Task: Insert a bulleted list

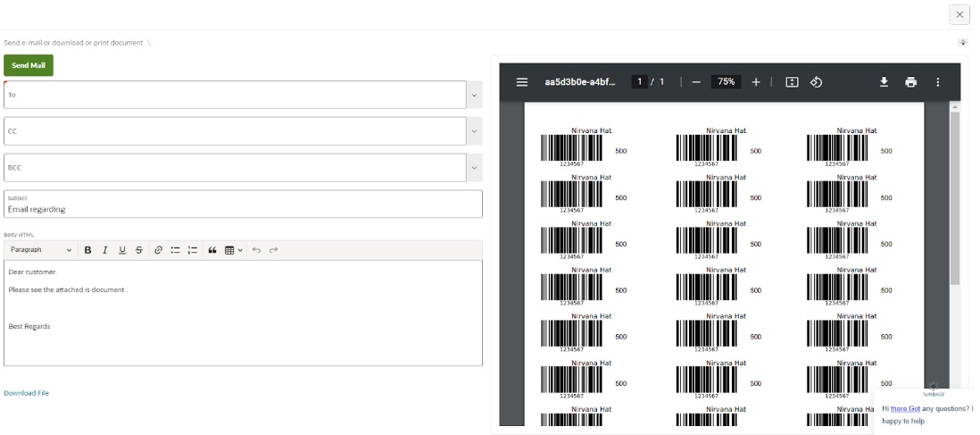Action: tap(176, 250)
